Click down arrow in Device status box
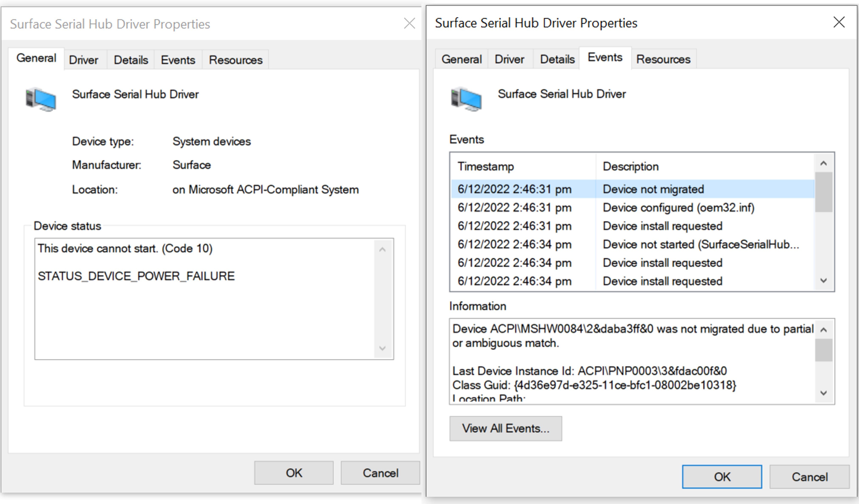The image size is (859, 504). (x=382, y=348)
